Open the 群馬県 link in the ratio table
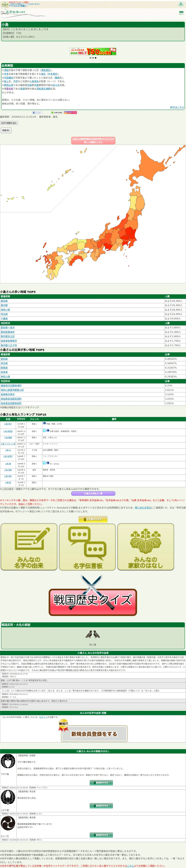The image size is (186, 868). tap(4, 368)
